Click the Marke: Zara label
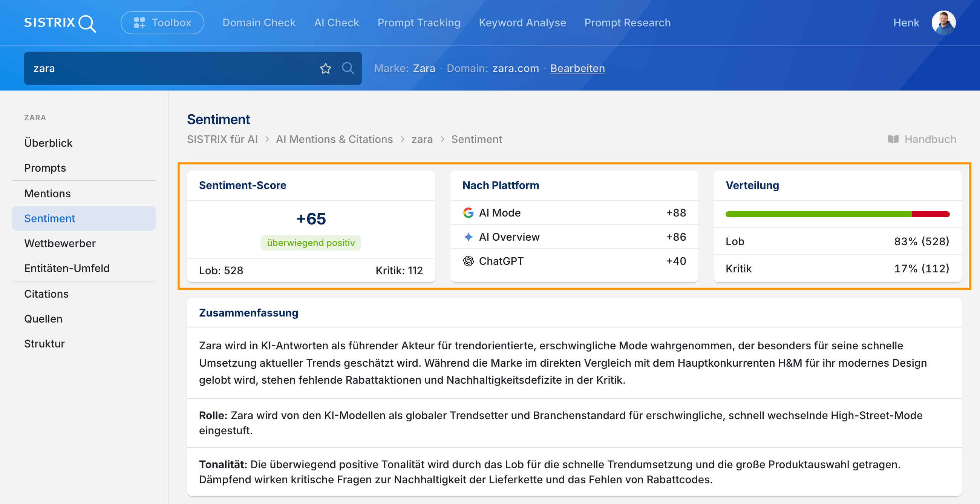 coord(404,69)
